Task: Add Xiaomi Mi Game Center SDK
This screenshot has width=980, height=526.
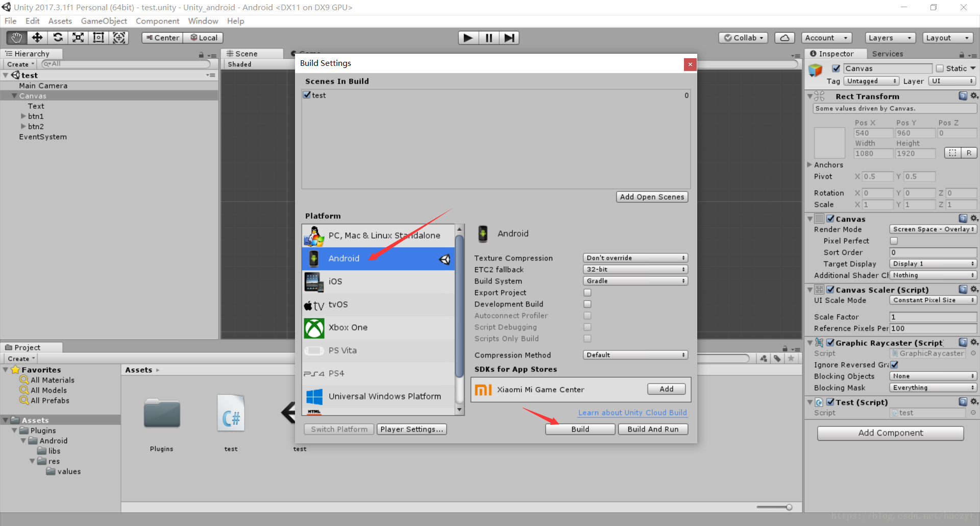Action: [666, 389]
